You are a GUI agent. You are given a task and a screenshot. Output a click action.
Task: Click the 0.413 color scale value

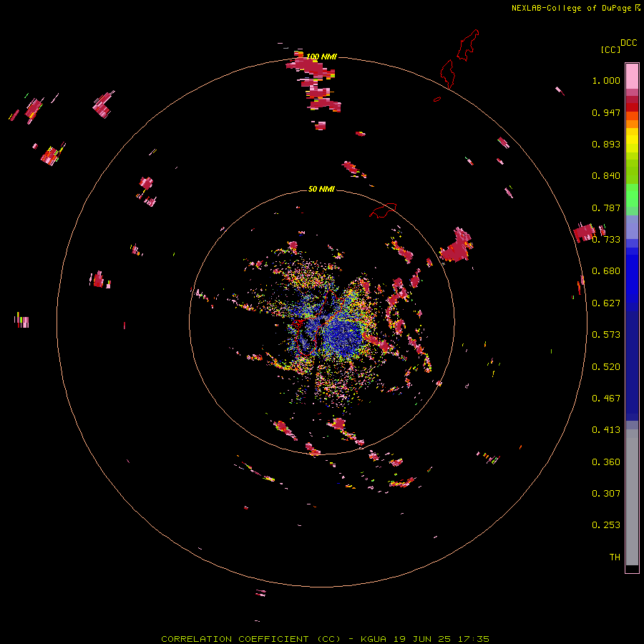(x=606, y=430)
